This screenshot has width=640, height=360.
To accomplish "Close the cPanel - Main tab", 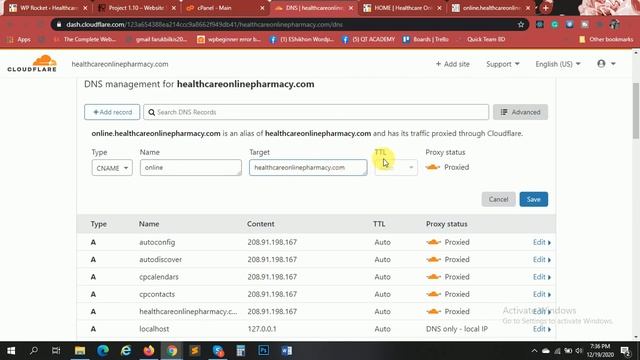I will tap(262, 8).
